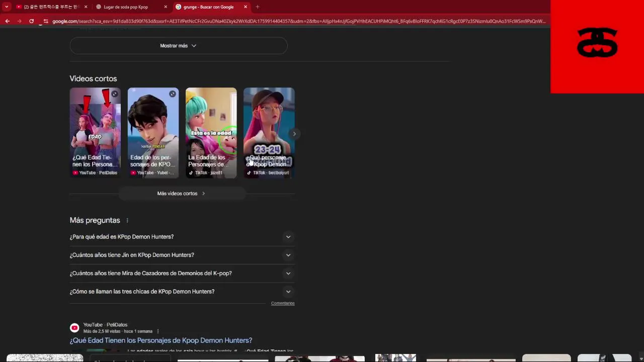Open the tab search dropdown arrow
Viewport: 644px width, 362px height.
pyautogui.click(x=7, y=7)
